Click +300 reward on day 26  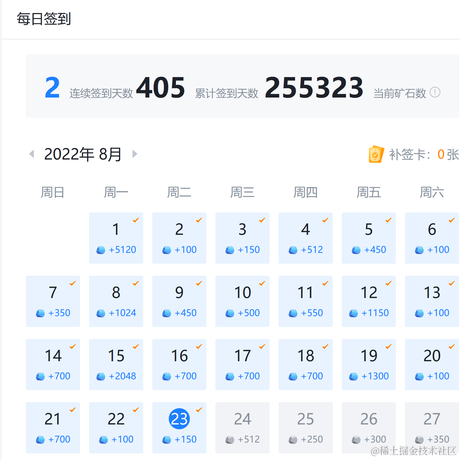coord(375,439)
